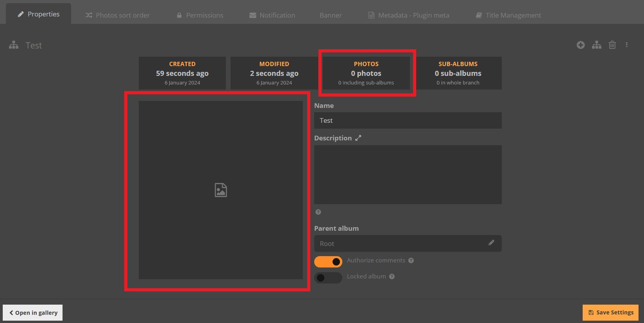Click the Save Settings button
Image resolution: width=644 pixels, height=323 pixels.
coord(610,312)
